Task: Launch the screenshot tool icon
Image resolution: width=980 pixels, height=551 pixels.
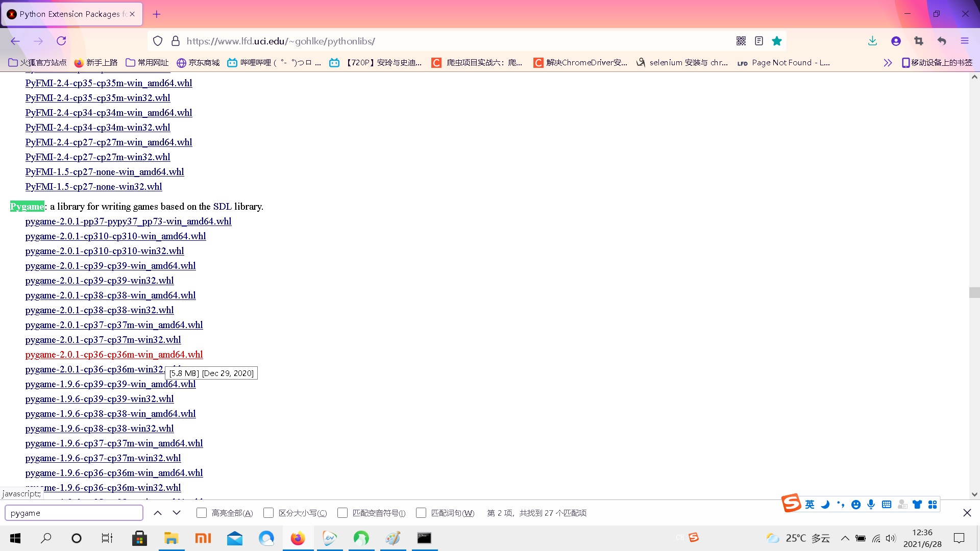Action: (x=919, y=41)
